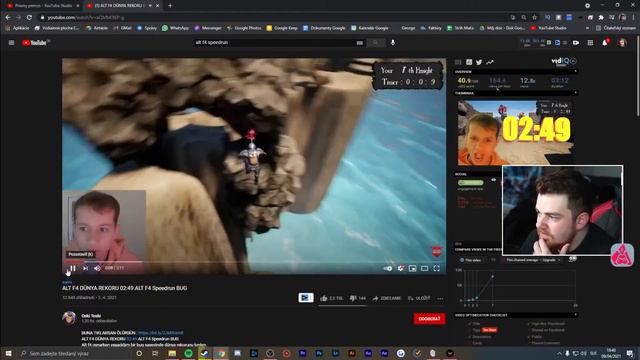The image size is (640, 360).
Task: Toggle autoplay switch in player
Action: click(x=388, y=268)
